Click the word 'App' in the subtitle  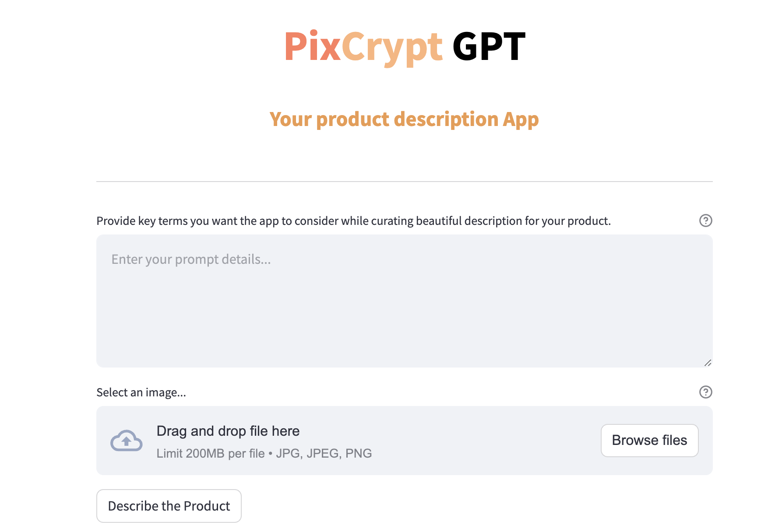[x=521, y=119]
